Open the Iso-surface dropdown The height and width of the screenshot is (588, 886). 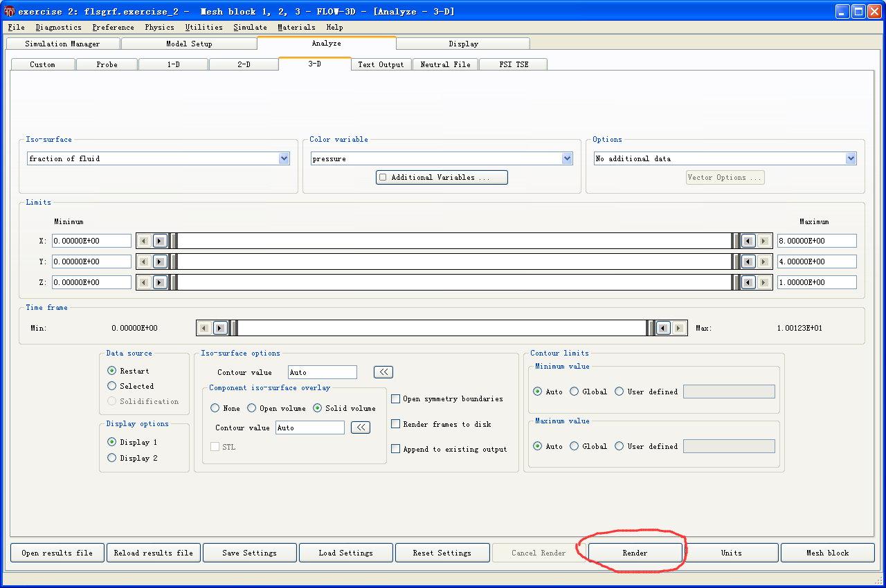(x=284, y=158)
